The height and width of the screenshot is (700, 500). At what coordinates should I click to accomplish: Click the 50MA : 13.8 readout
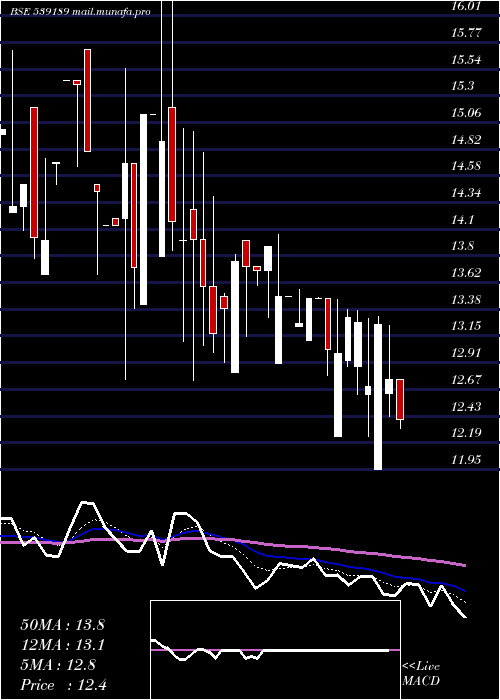62,625
